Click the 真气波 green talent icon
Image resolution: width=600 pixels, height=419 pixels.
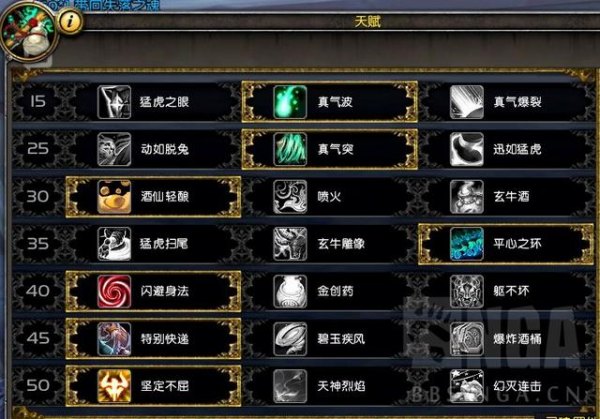pos(290,102)
